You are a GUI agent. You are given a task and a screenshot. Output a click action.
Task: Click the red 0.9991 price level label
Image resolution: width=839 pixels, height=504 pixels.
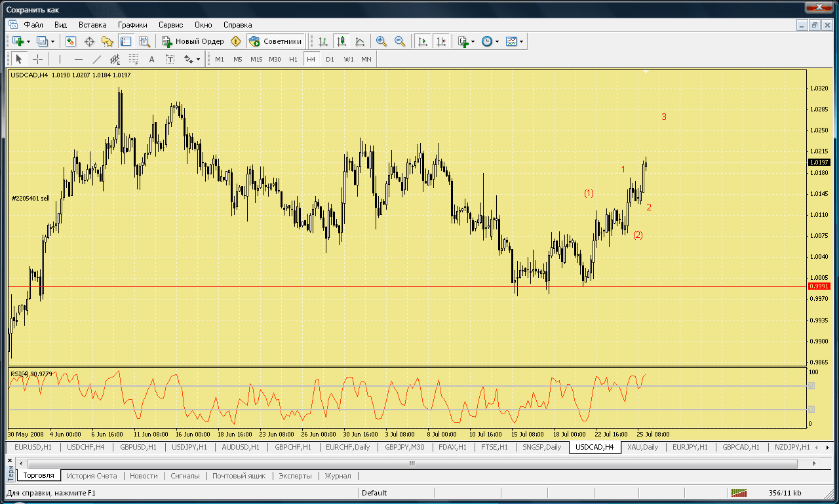819,286
